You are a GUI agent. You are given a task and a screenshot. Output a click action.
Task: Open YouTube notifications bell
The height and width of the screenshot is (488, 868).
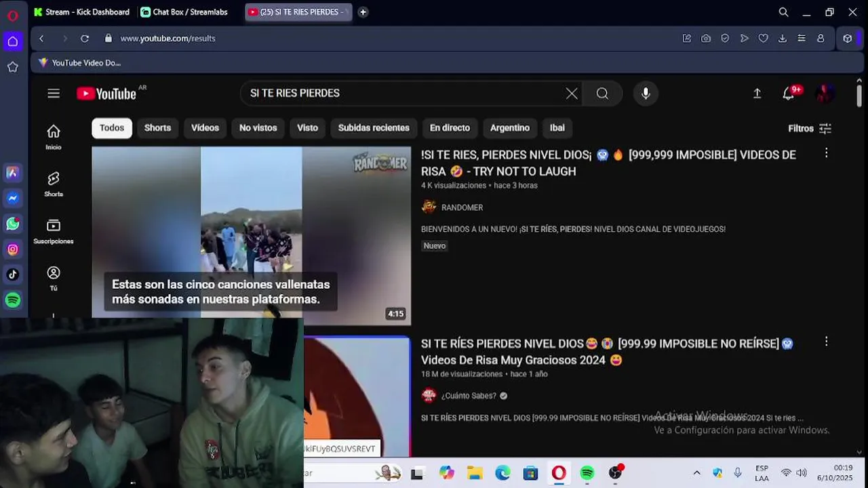[789, 94]
